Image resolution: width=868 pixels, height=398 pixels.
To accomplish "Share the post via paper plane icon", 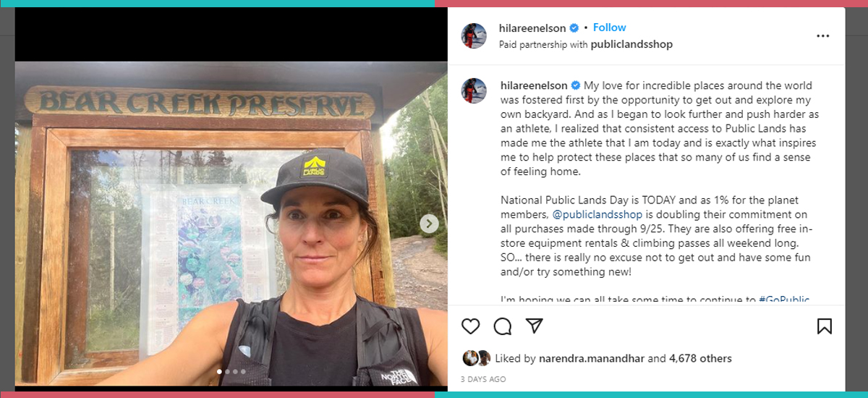I will point(534,326).
